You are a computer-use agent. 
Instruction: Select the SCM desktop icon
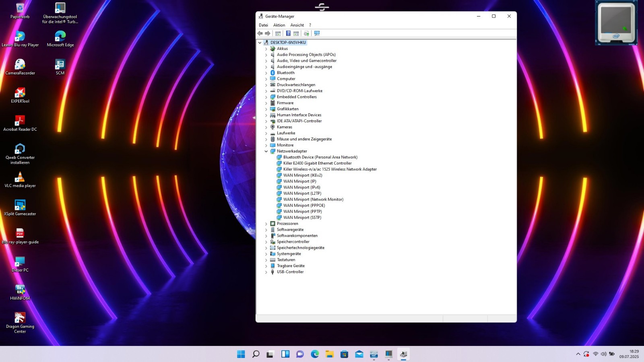(60, 67)
